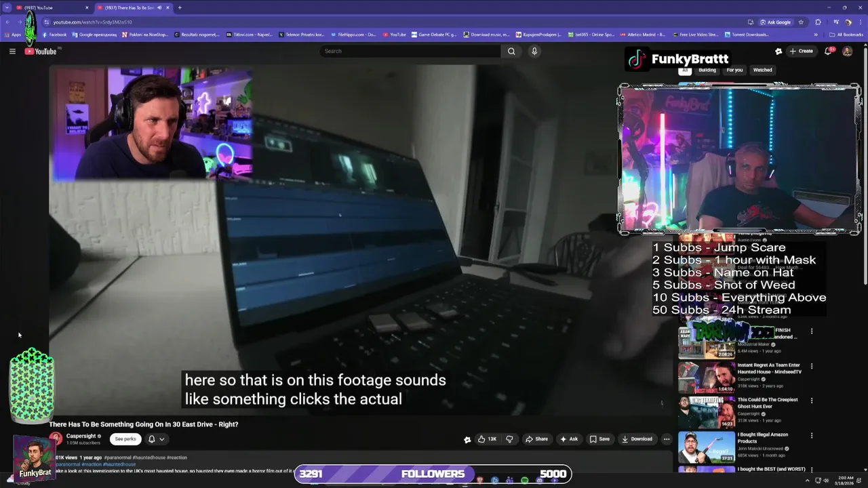Screen dimensions: 868x488
Task: Click the Ask button under the video
Action: pos(568,439)
